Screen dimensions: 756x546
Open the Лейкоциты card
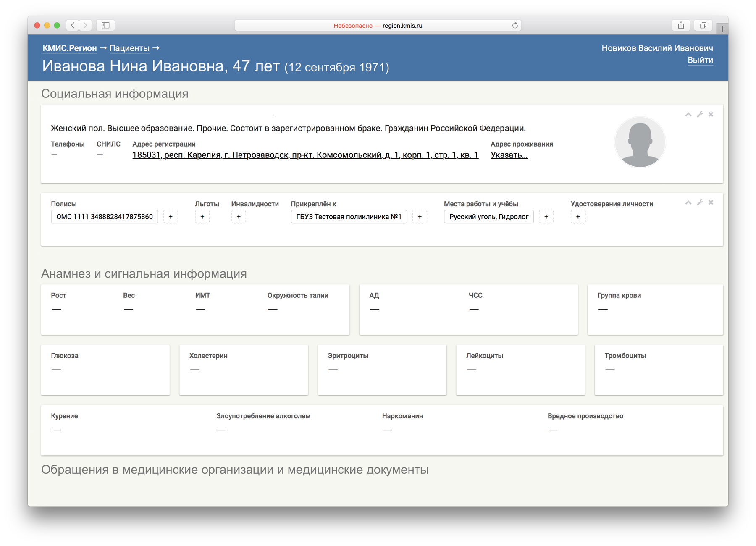pos(520,370)
